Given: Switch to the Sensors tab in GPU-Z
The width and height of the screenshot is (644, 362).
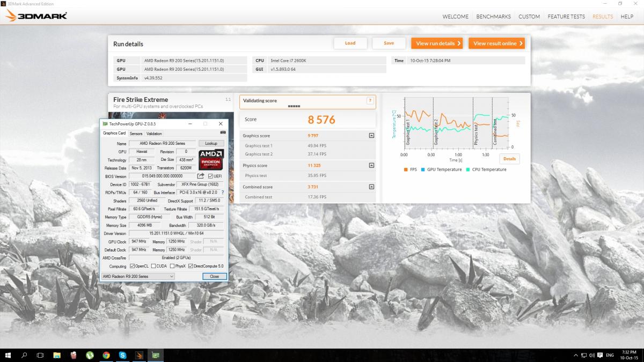Looking at the screenshot, I should coord(136,134).
